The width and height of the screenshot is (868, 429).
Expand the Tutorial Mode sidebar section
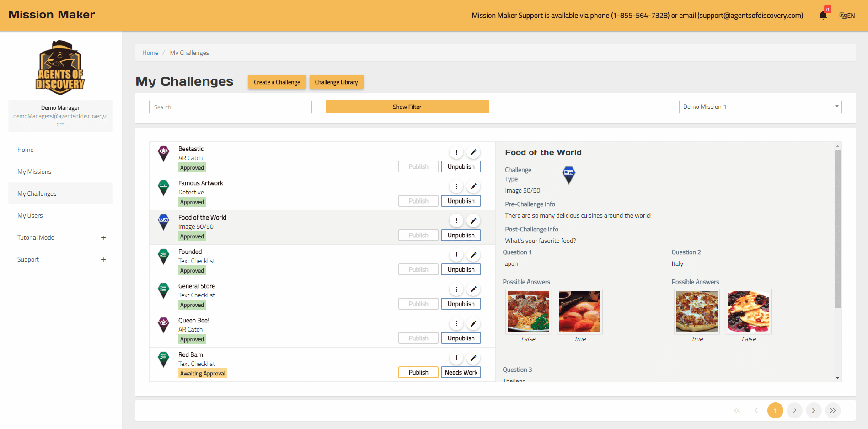pyautogui.click(x=103, y=238)
